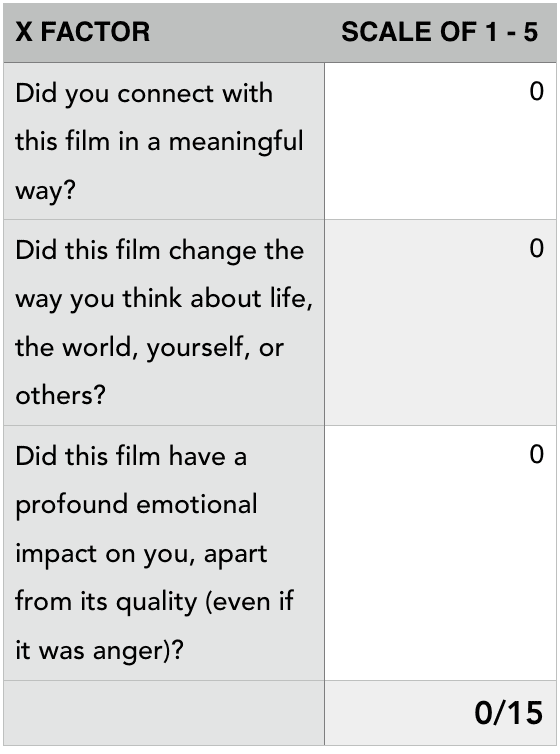Click the X FACTOR header cell
560x754 pixels.
click(164, 33)
